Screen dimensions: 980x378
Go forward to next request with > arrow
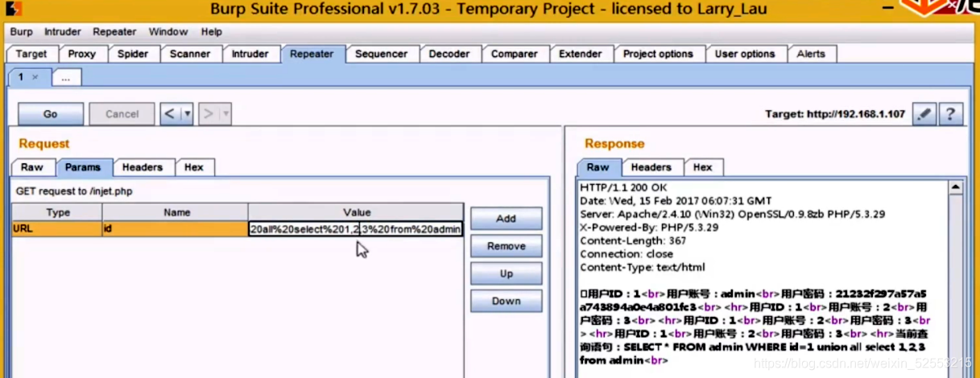(208, 114)
